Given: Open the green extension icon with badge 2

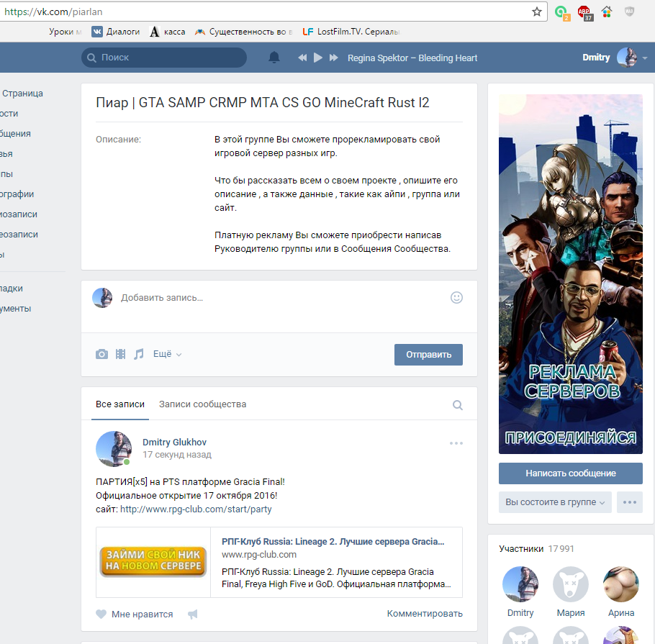Looking at the screenshot, I should [562, 12].
